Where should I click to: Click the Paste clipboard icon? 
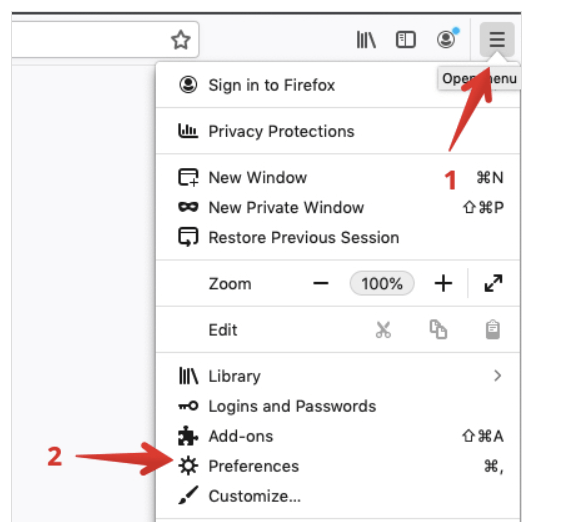click(x=493, y=330)
